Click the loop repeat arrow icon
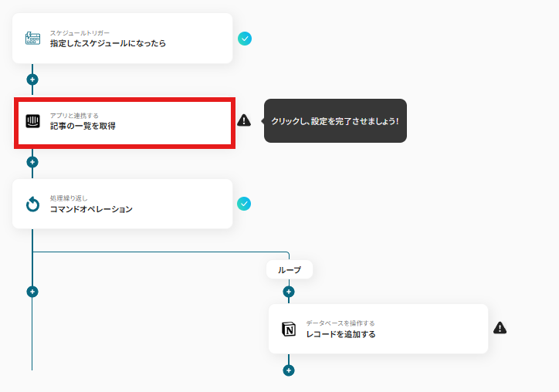Image resolution: width=559 pixels, height=392 pixels. [x=32, y=204]
